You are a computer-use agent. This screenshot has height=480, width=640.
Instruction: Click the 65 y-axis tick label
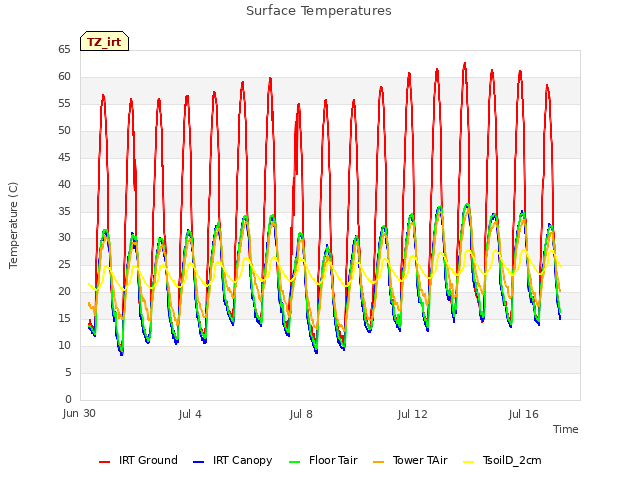(64, 50)
